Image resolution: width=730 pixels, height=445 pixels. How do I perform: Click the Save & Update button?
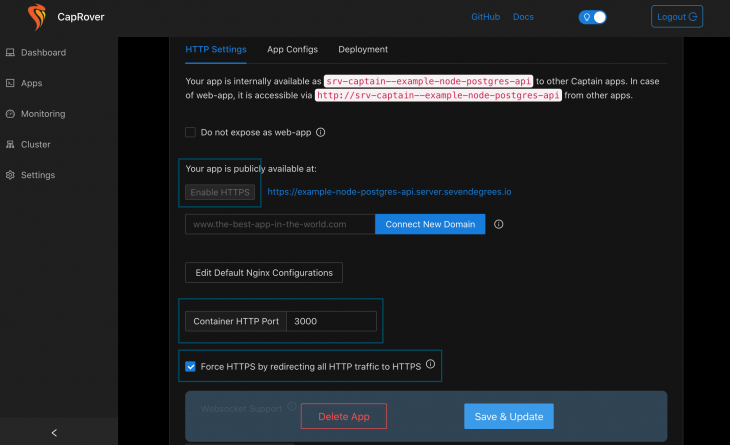pos(509,417)
